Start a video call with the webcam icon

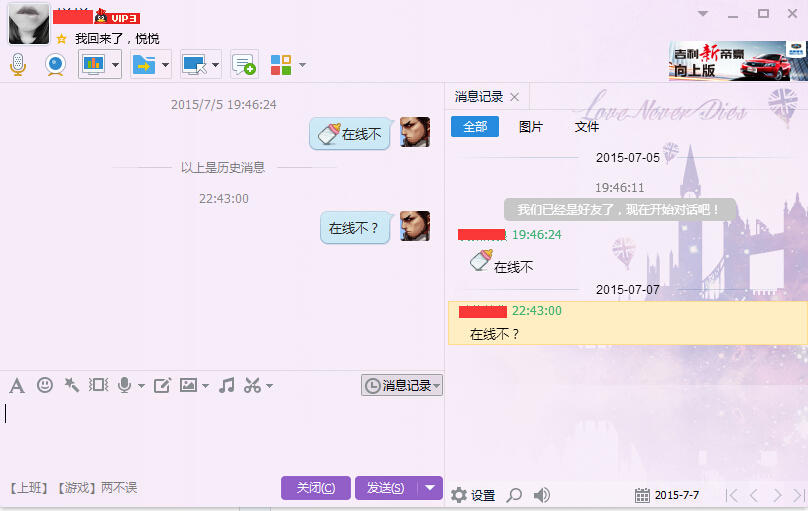pos(55,64)
